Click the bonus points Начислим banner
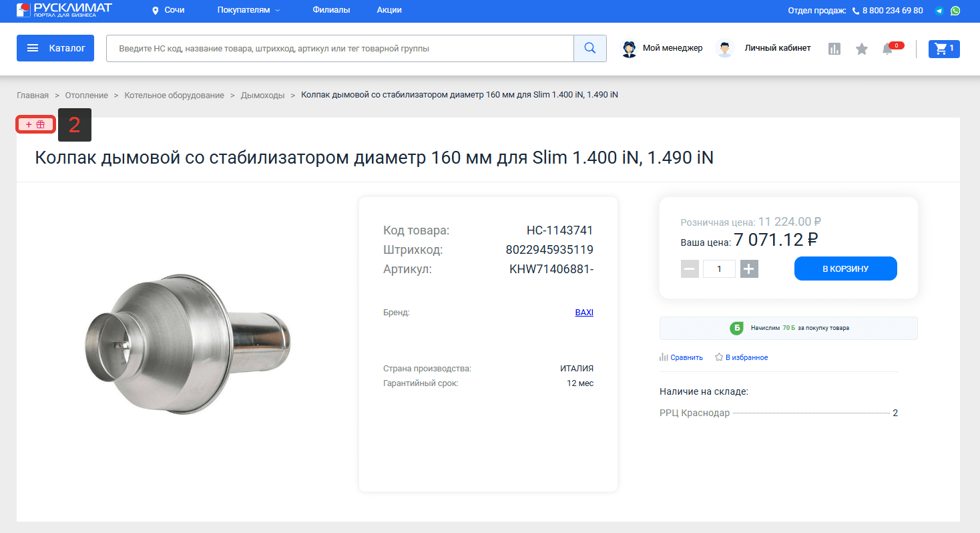980x533 pixels. tap(788, 328)
